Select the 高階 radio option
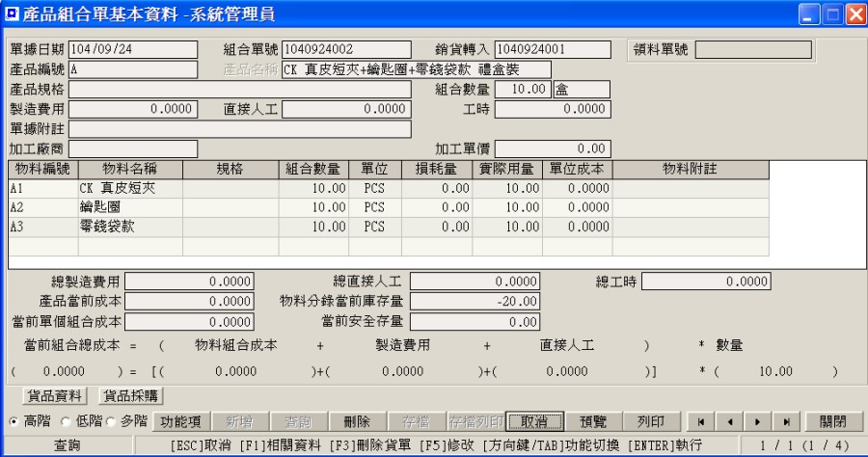This screenshot has height=457, width=868. [14, 421]
